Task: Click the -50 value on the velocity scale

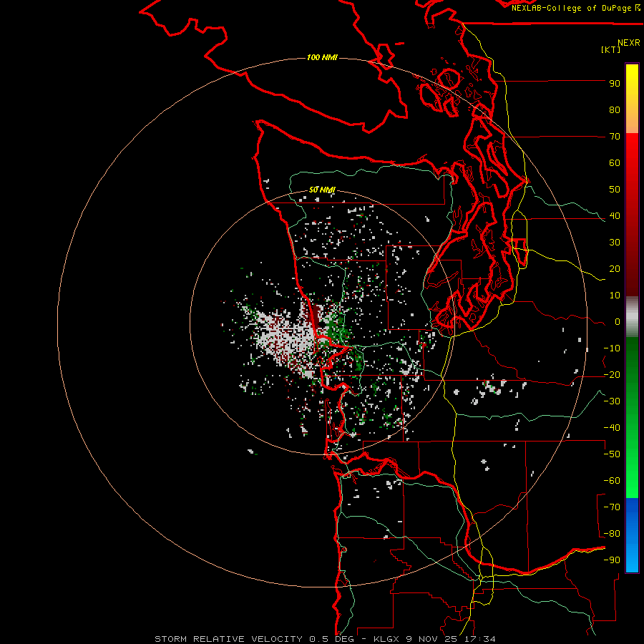Action: (x=612, y=454)
